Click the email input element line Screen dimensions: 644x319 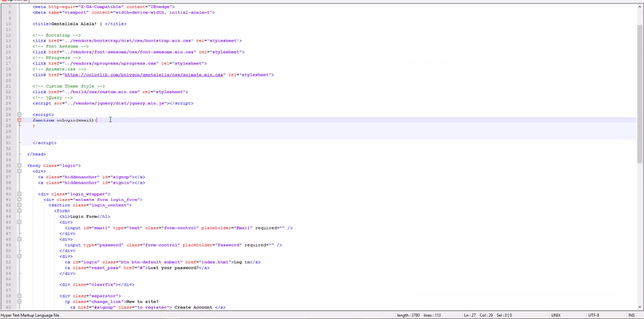click(178, 228)
